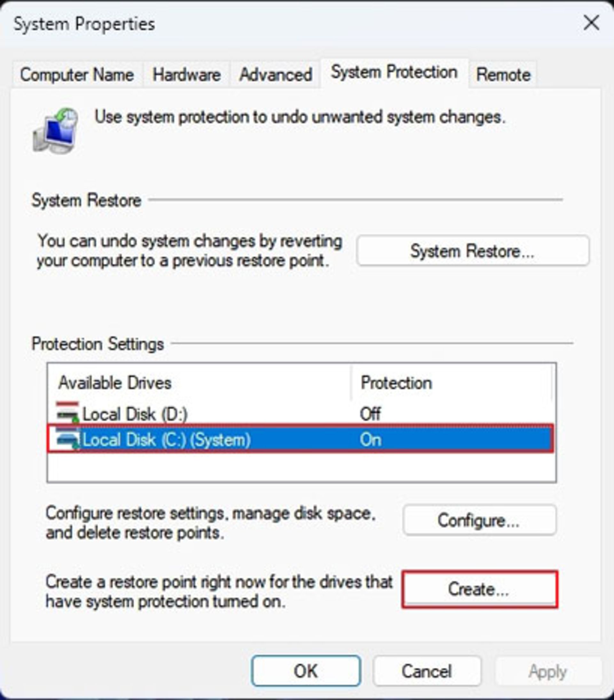Screen dimensions: 614x700
Task: Open Configure restore settings
Action: (479, 520)
